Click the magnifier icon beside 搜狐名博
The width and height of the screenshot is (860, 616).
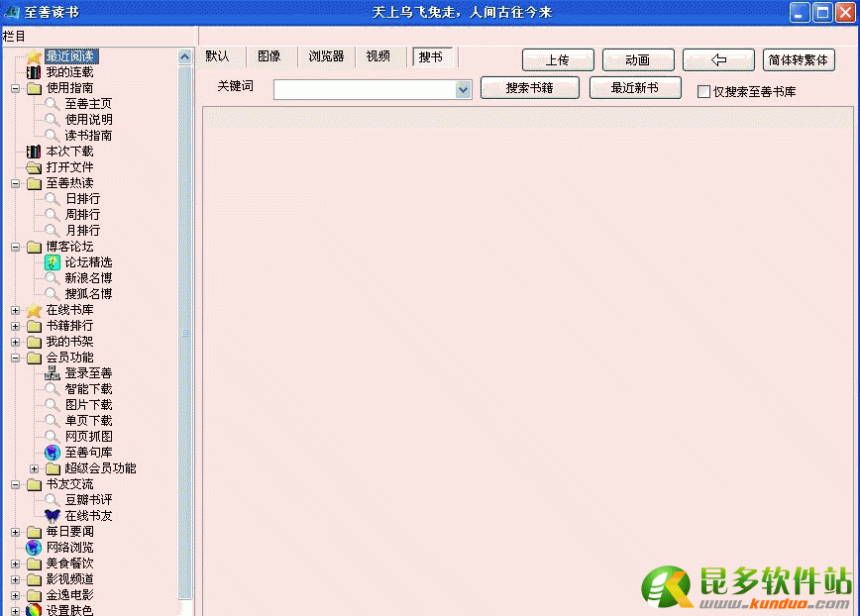pyautogui.click(x=53, y=294)
